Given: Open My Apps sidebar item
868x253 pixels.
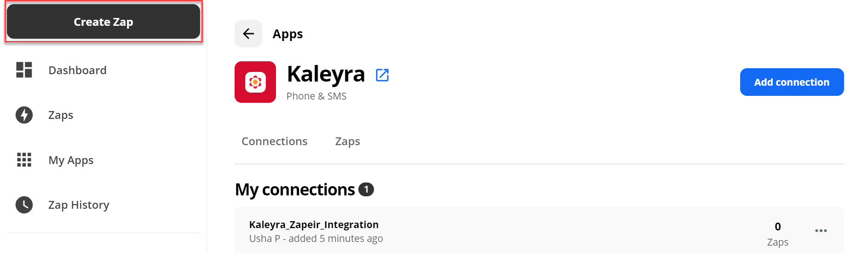Looking at the screenshot, I should 71,160.
